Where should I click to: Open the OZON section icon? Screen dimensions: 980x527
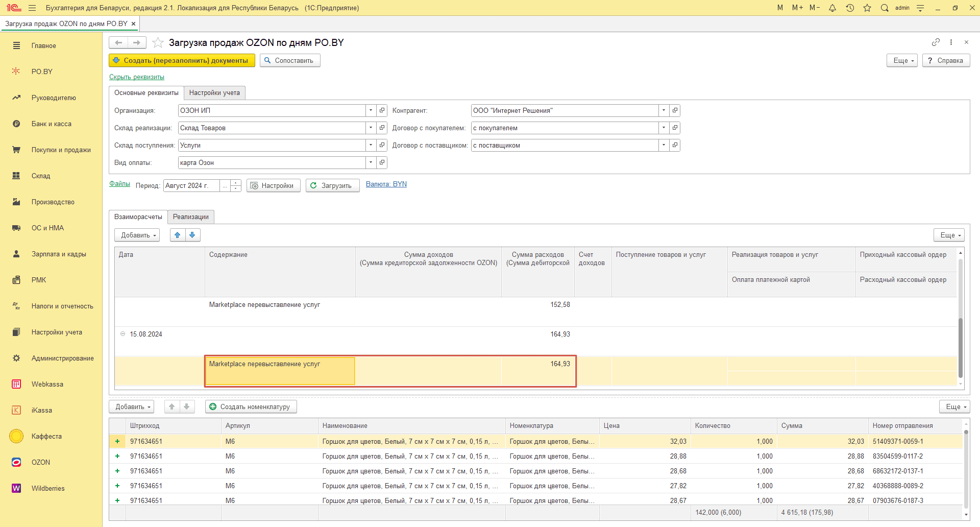pyautogui.click(x=16, y=462)
